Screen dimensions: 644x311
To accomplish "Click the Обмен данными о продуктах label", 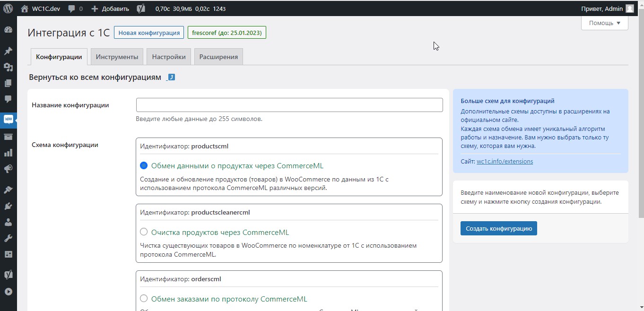I will point(237,166).
